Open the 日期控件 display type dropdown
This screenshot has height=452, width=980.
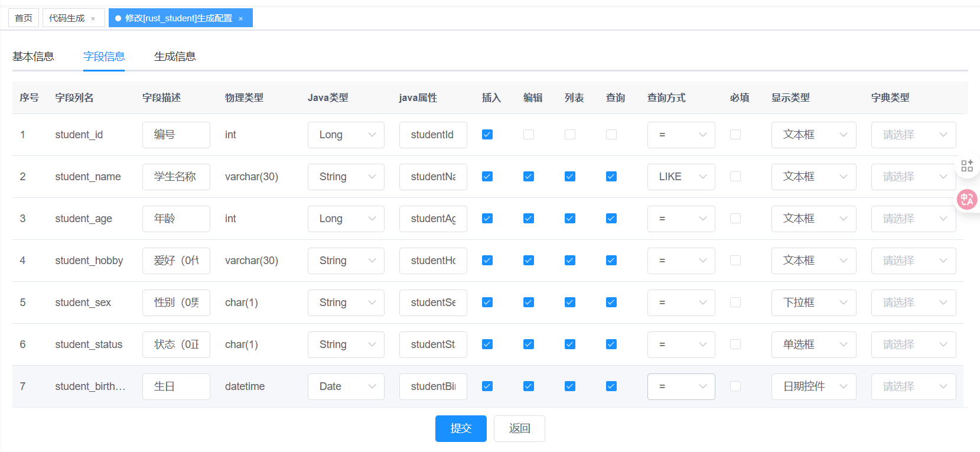(813, 386)
